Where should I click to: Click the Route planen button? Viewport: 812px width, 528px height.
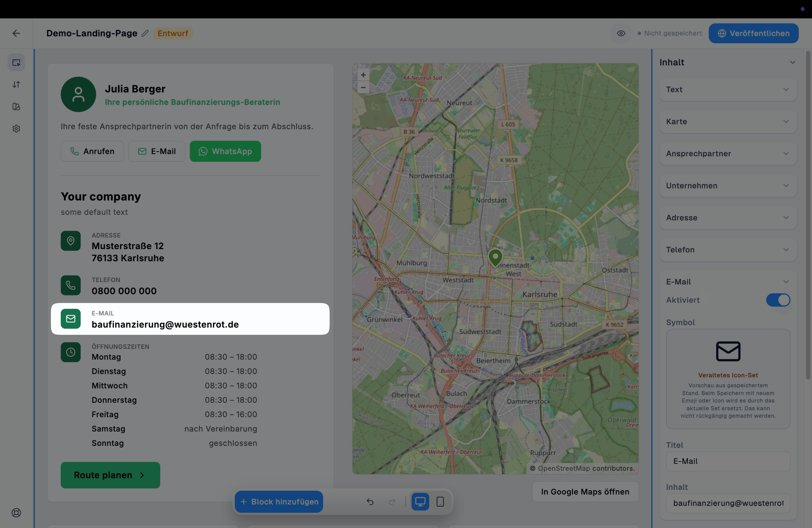coord(110,475)
